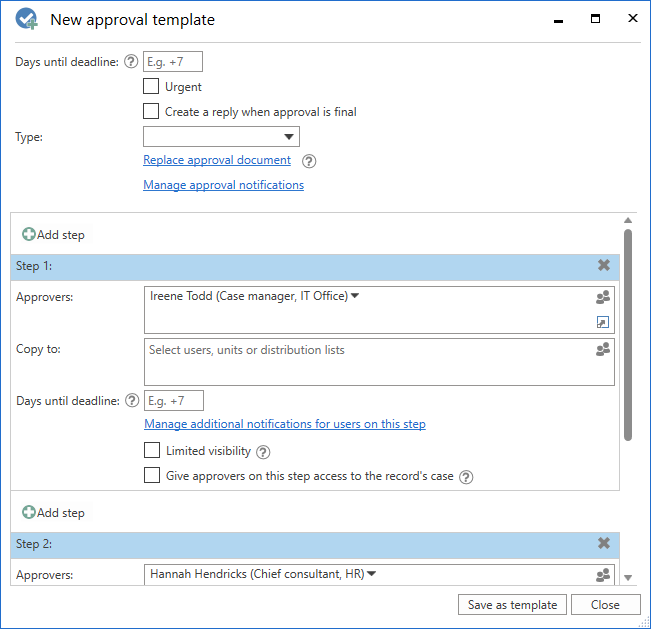The height and width of the screenshot is (629, 651).
Task: Click the small expand icon below Approvers picker
Action: pyautogui.click(x=602, y=322)
